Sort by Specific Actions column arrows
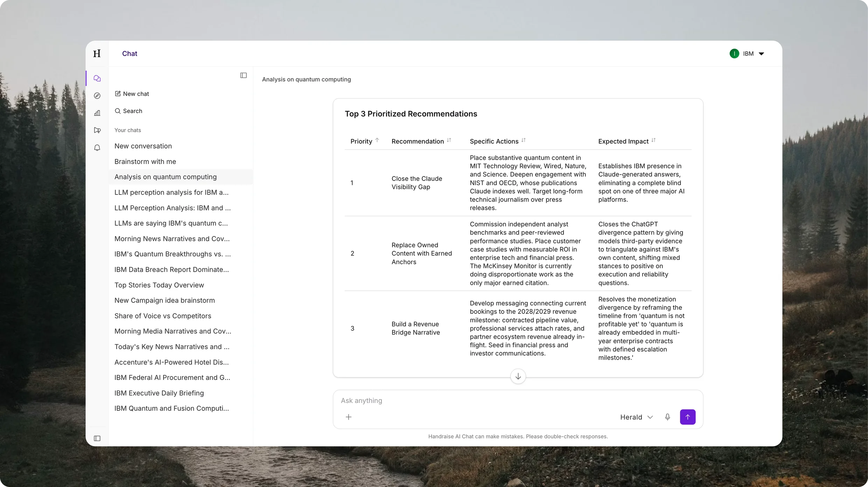 [524, 140]
